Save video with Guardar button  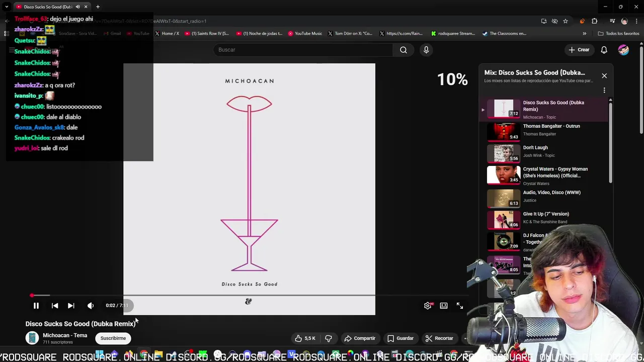[x=400, y=338]
